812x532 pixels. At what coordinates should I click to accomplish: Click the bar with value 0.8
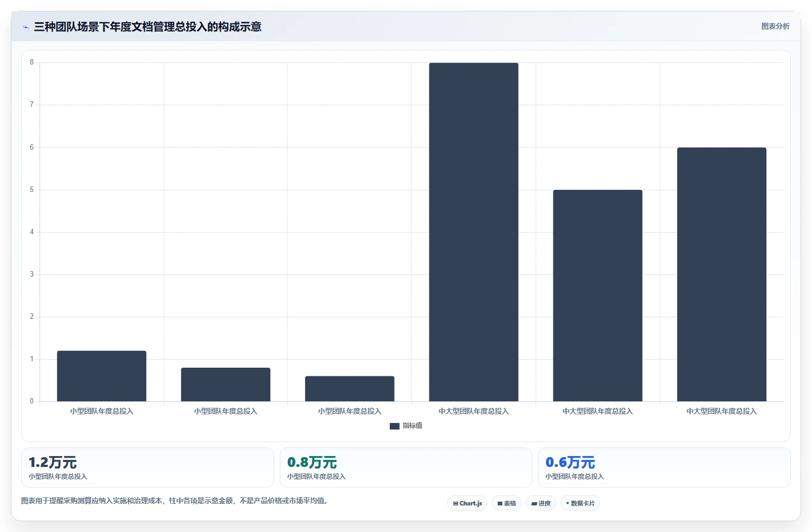pos(225,384)
